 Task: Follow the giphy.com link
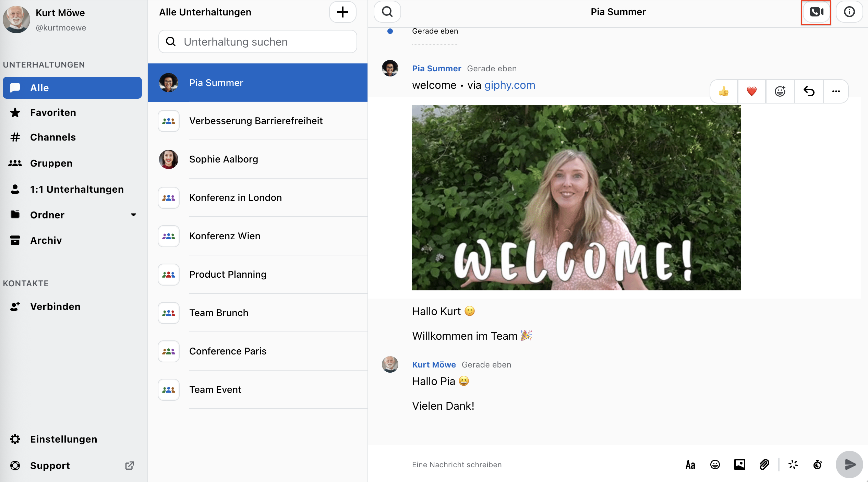click(x=510, y=85)
